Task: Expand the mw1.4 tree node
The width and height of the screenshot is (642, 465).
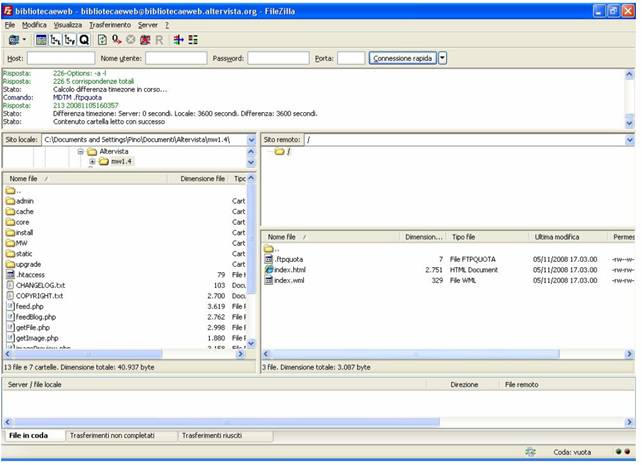Action: 92,162
